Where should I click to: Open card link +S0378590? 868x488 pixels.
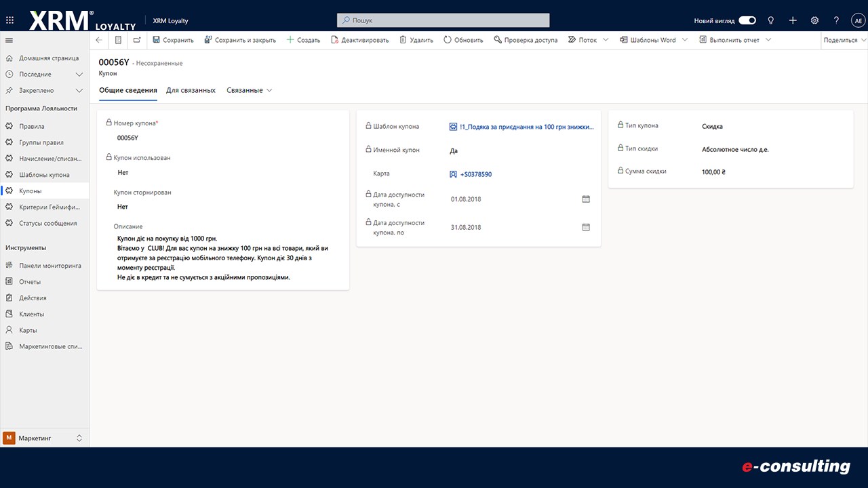475,174
